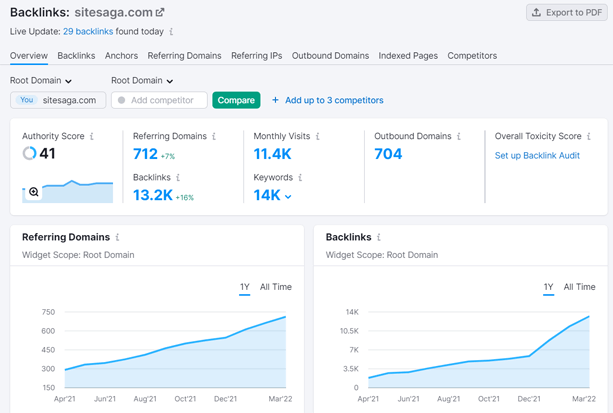The width and height of the screenshot is (613, 413).
Task: Switch to Overview tab
Action: coord(29,56)
